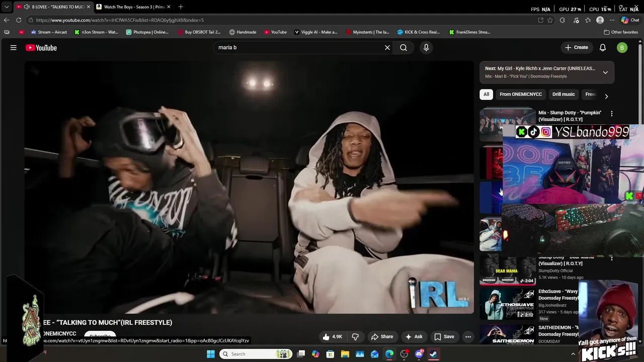Open KICK & Cross Real bookmark
Screen dimensions: 644x362
coord(418,32)
